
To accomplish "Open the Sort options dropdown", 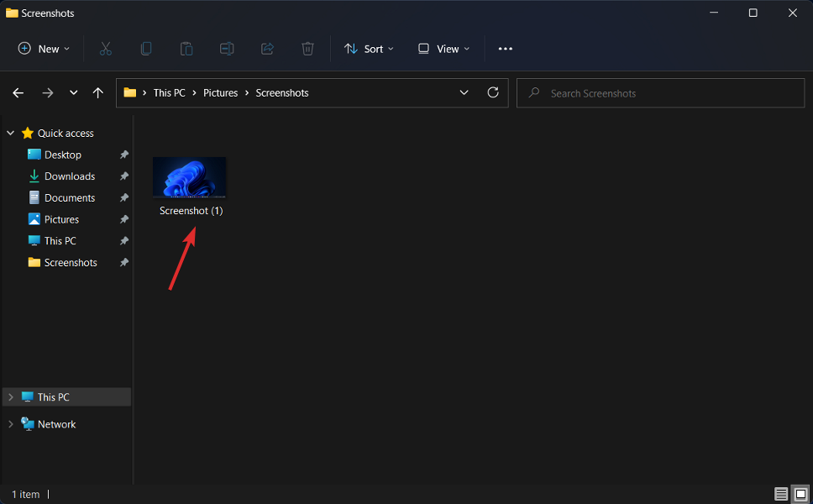I will (369, 49).
